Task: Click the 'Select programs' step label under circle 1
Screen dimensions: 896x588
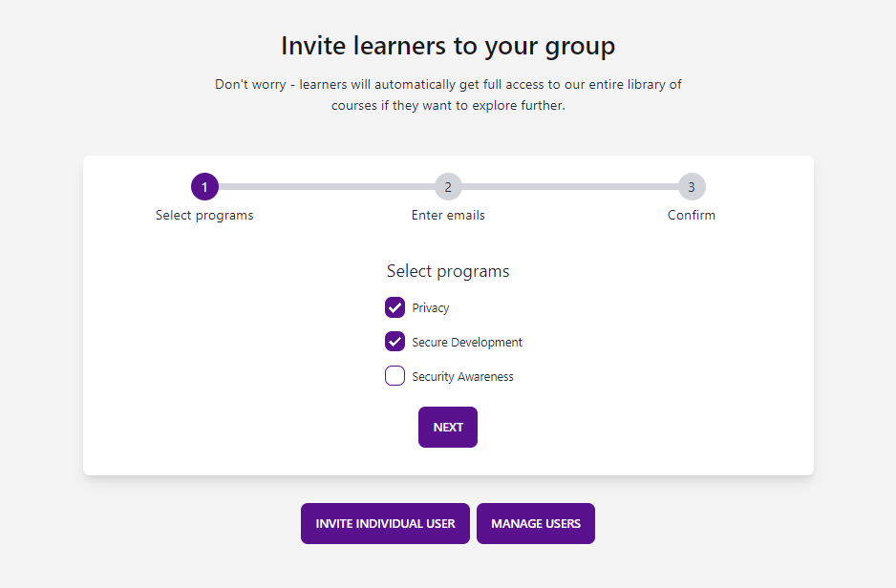Action: point(204,215)
